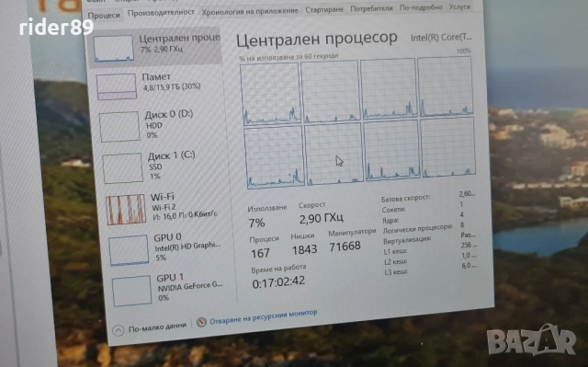The height and width of the screenshot is (367, 588).
Task: Click the GPU 1 mini graph thumbnail
Action: point(132,291)
